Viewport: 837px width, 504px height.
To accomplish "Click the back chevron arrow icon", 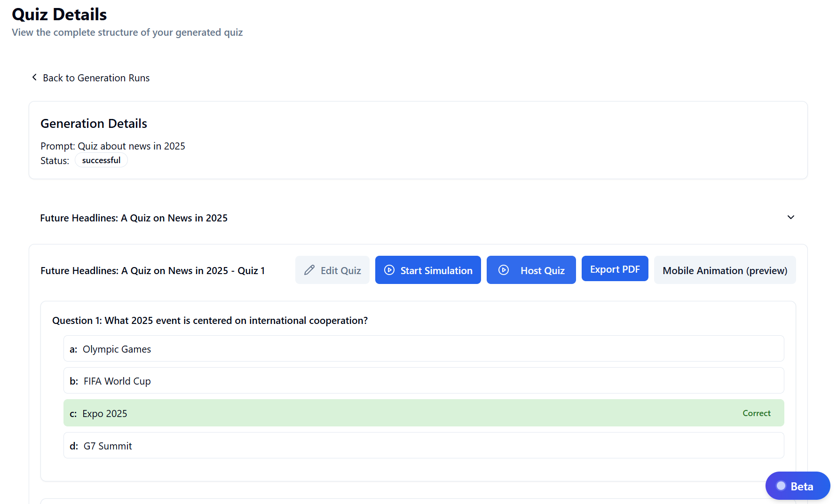I will 34,77.
